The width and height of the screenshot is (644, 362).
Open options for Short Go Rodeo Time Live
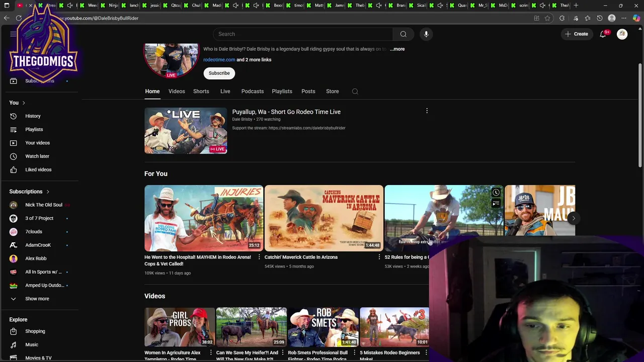tap(427, 111)
